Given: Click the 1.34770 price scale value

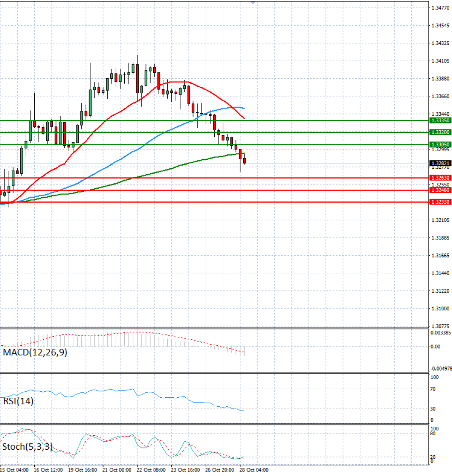Looking at the screenshot, I should pyautogui.click(x=440, y=8).
